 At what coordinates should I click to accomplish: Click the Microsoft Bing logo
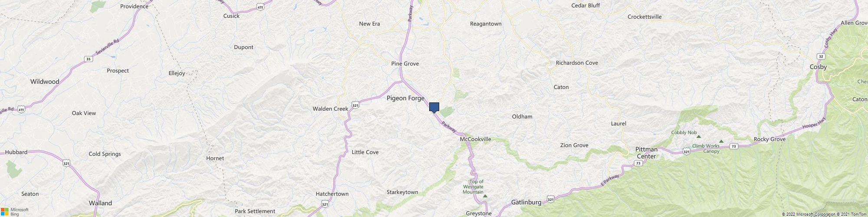pyautogui.click(x=14, y=211)
